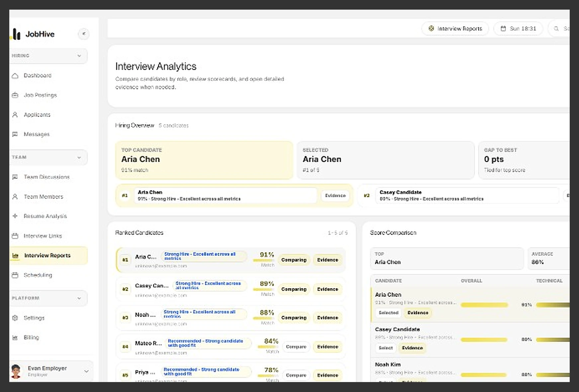The height and width of the screenshot is (392, 579).
Task: Go to Resume Analysis
Action: pyautogui.click(x=48, y=216)
